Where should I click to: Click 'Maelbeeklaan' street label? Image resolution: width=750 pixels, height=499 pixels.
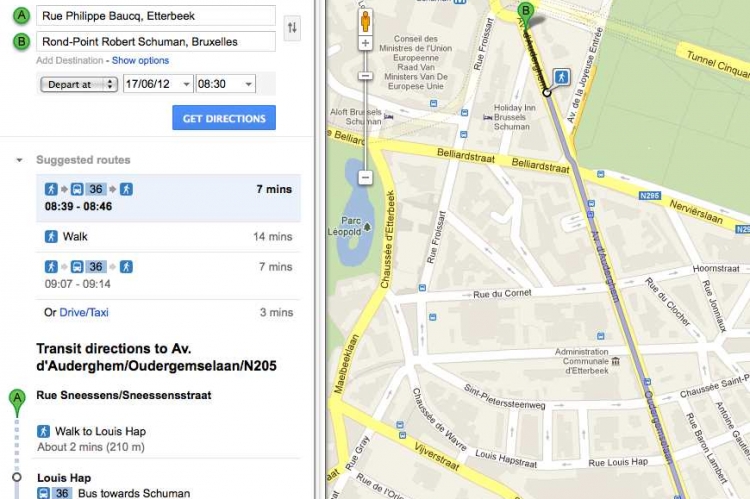coord(346,364)
